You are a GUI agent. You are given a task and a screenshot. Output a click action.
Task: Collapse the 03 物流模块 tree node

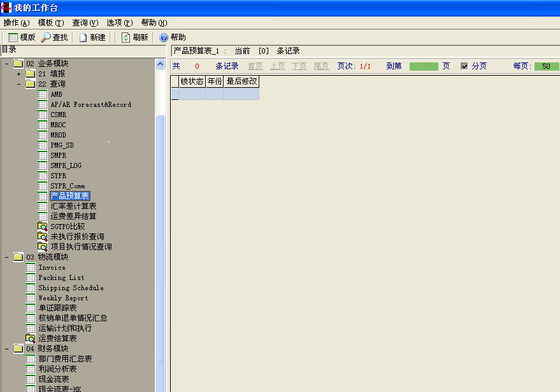6,257
